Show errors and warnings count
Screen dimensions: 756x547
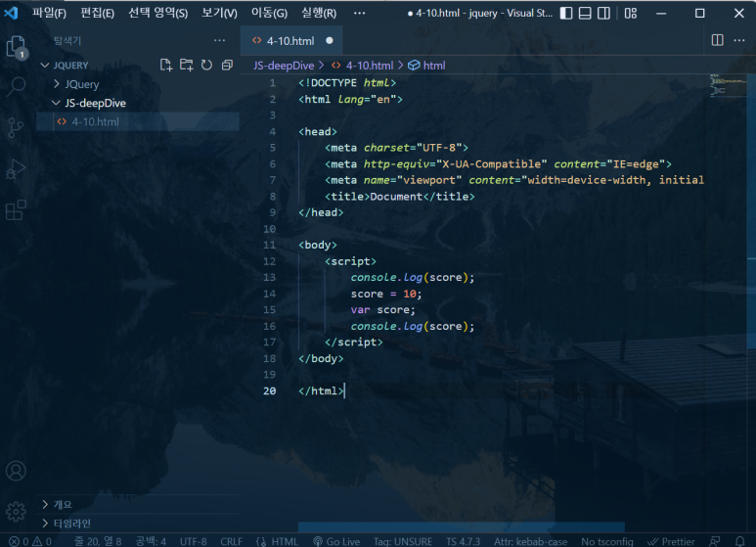[x=30, y=542]
